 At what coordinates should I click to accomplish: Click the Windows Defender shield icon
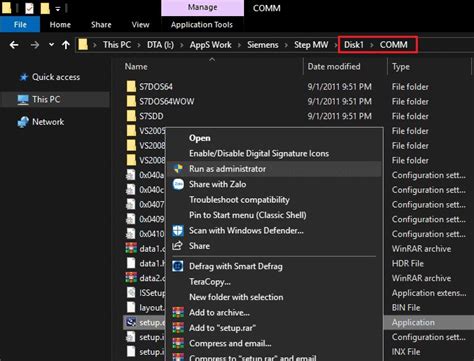[178, 230]
